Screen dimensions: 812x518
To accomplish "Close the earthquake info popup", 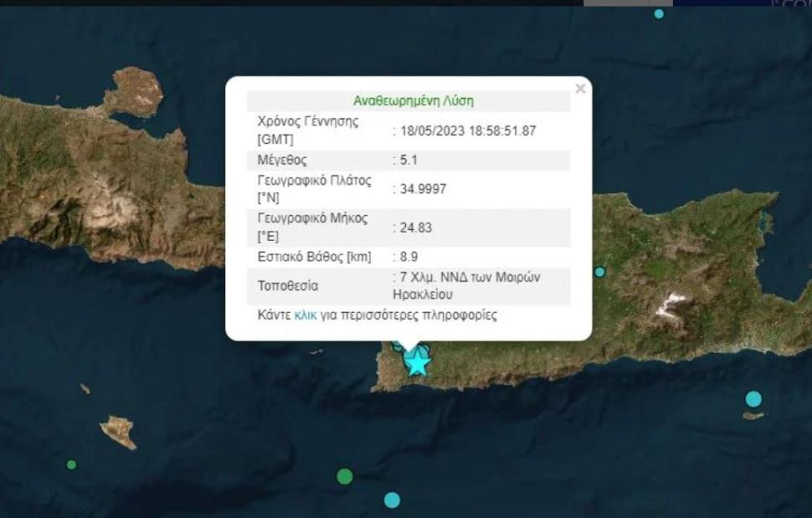I will click(579, 89).
